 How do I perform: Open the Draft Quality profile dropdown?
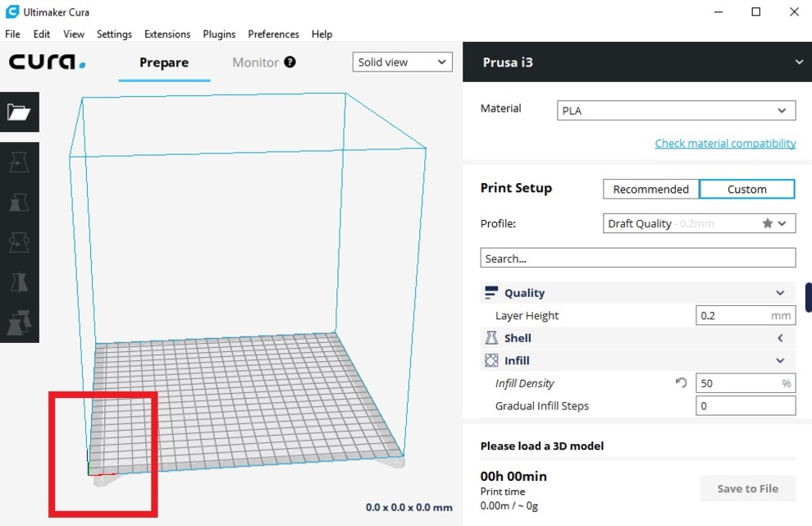point(698,223)
